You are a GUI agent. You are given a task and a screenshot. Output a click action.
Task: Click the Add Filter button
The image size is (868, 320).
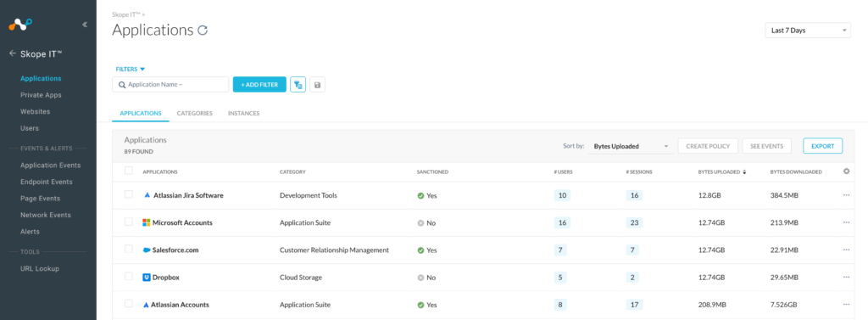pyautogui.click(x=259, y=84)
